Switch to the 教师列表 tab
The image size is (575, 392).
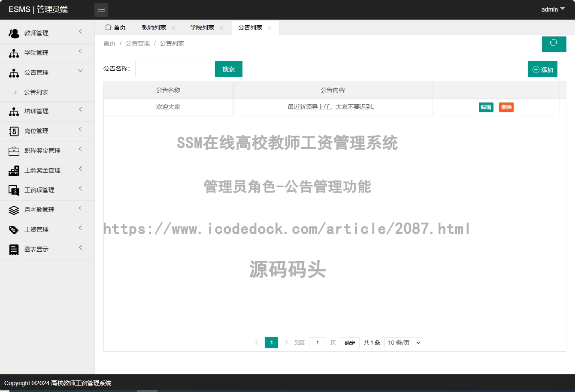point(154,27)
